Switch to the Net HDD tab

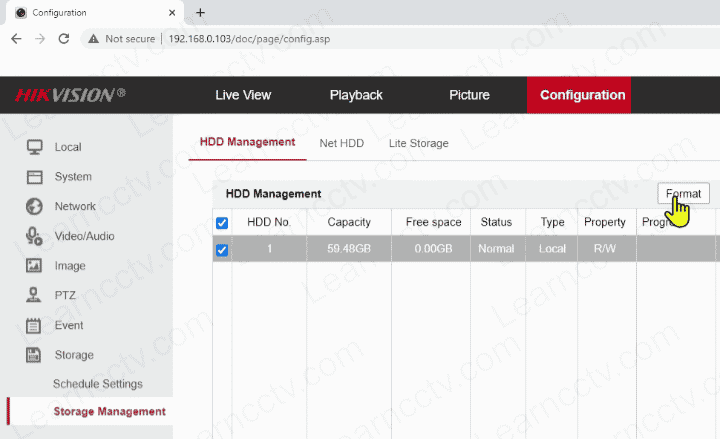pos(341,143)
